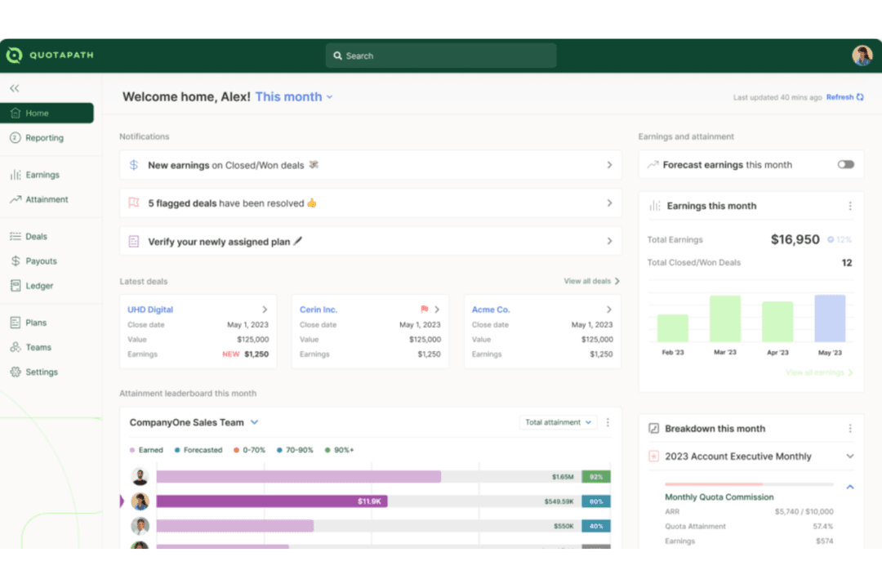Click avatar of the 92% leaderboard rep
The image size is (882, 588).
[x=140, y=477]
